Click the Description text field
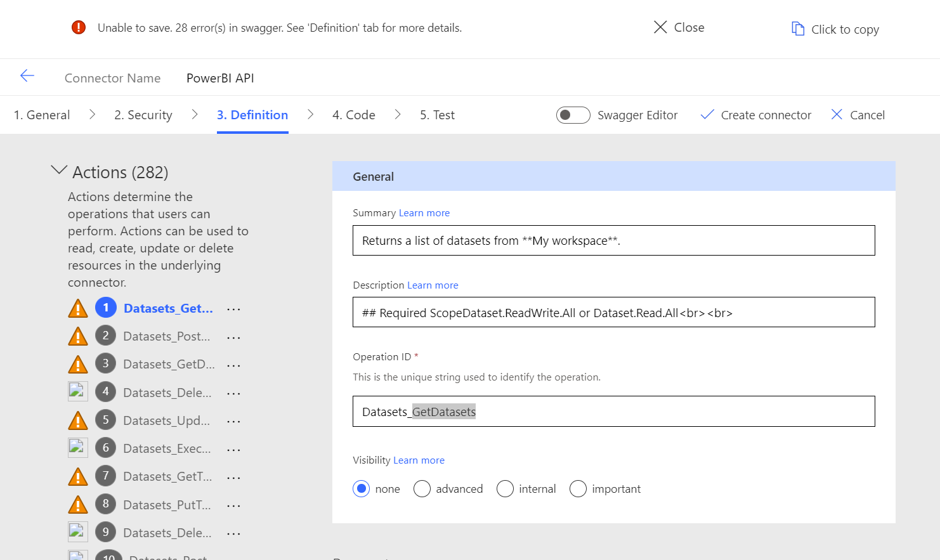The height and width of the screenshot is (560, 940). pyautogui.click(x=614, y=312)
